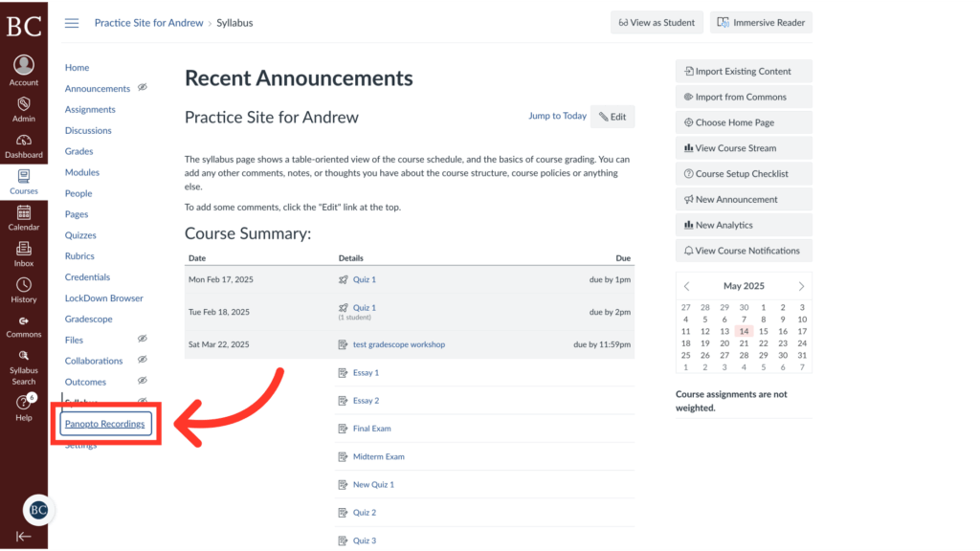Go to previous month on mini calendar
The height and width of the screenshot is (551, 980).
pyautogui.click(x=686, y=285)
